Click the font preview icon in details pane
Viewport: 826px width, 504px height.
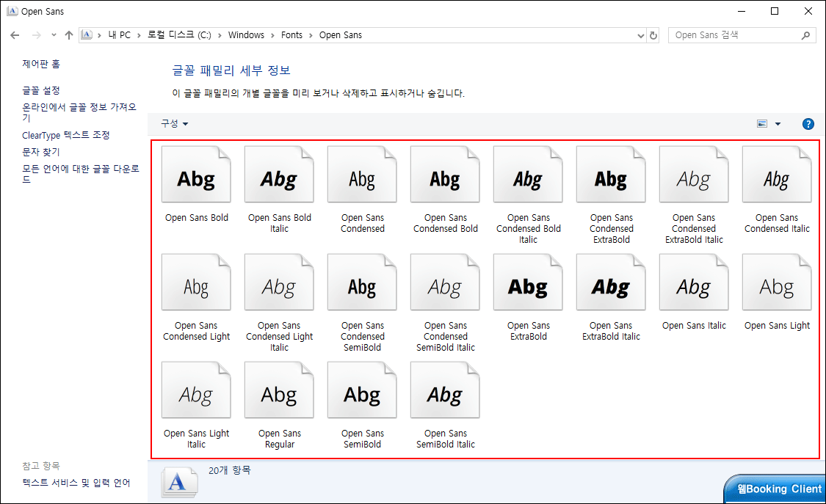click(179, 481)
